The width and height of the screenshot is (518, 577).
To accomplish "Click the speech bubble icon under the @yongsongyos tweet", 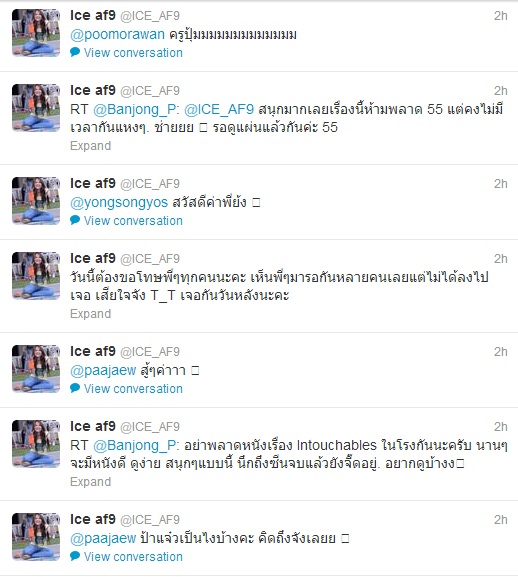I will tap(75, 220).
